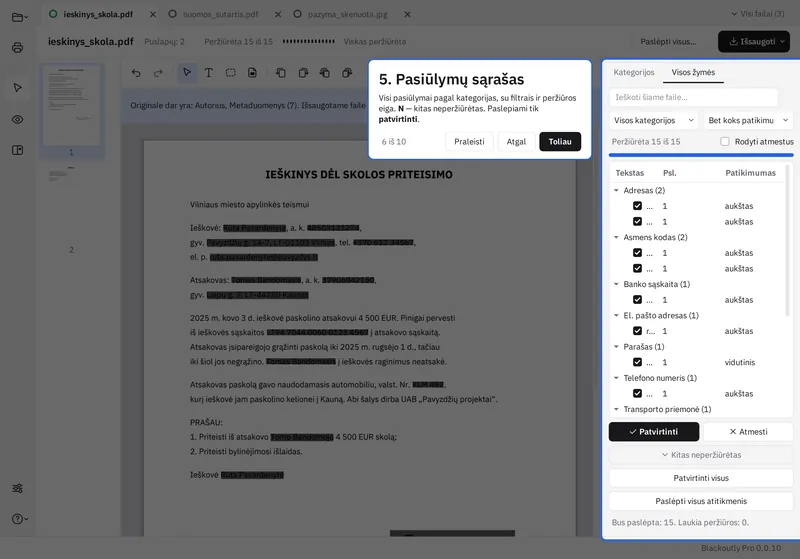Open the sliders settings icon at bottom left

[x=17, y=488]
